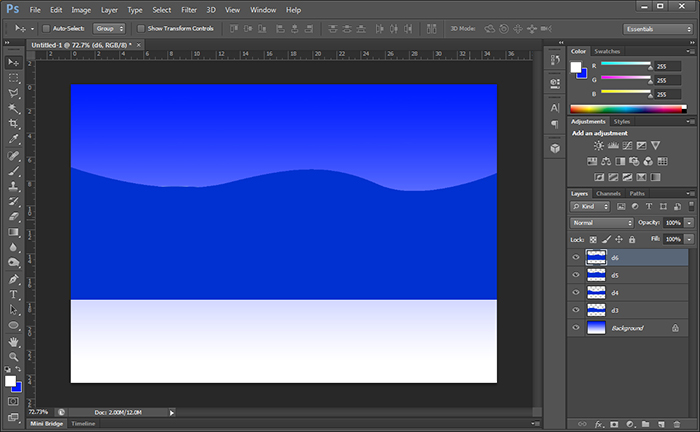Switch to the Channels tab
The width and height of the screenshot is (700, 432).
(x=608, y=193)
